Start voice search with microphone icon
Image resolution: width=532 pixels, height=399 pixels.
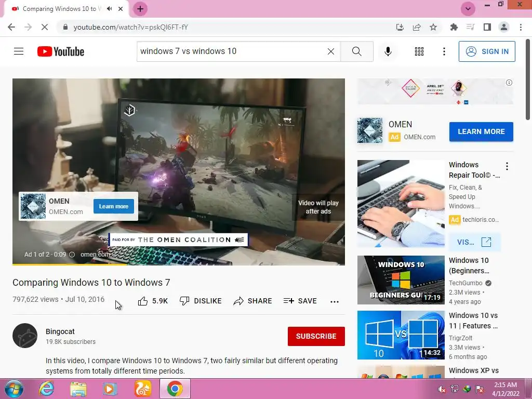[388, 51]
